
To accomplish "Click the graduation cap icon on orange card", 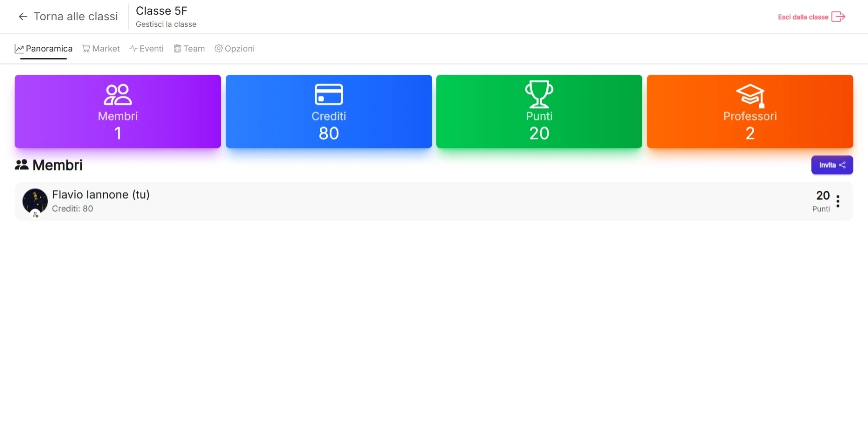I will 750,95.
